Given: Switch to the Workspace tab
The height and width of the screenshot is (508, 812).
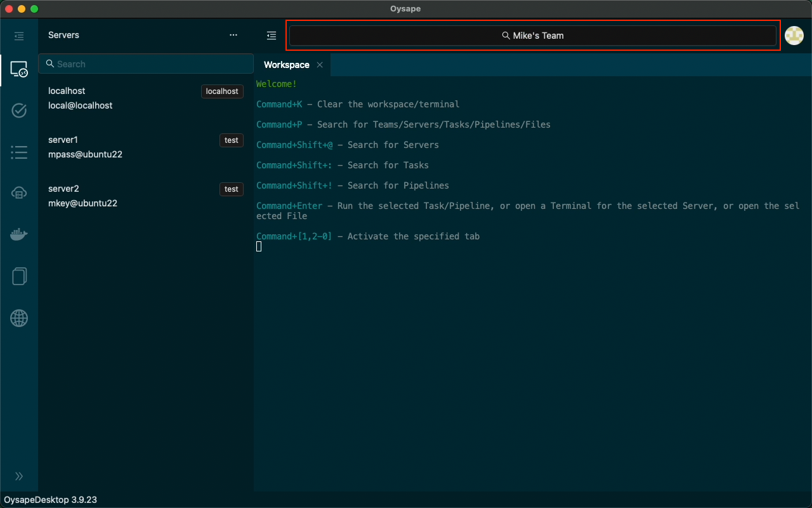Looking at the screenshot, I should 287,65.
